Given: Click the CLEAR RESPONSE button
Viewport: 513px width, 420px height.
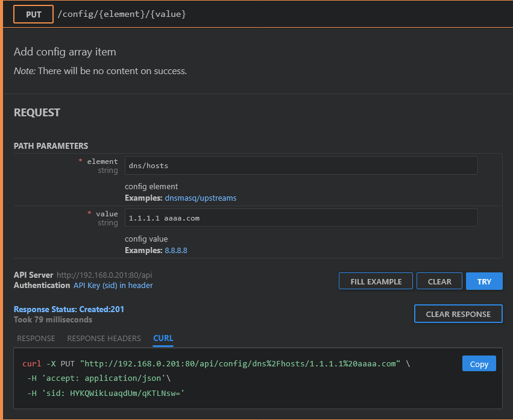Looking at the screenshot, I should 458,314.
